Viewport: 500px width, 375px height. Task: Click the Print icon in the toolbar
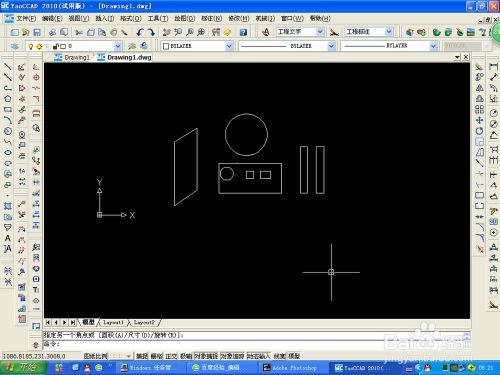click(52, 32)
